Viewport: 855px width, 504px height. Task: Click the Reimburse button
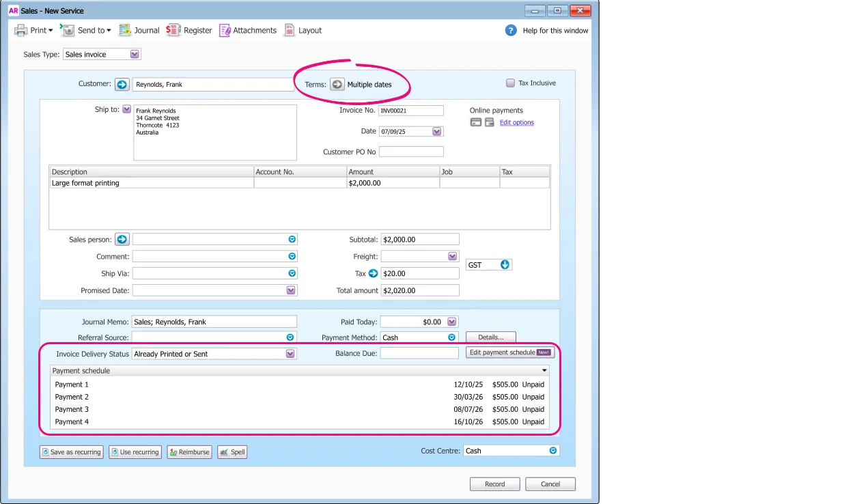click(x=189, y=452)
